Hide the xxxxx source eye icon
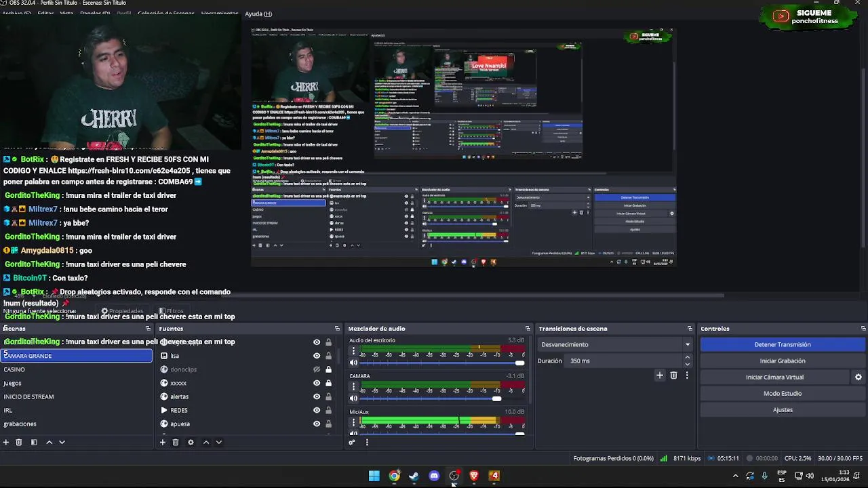 click(316, 383)
